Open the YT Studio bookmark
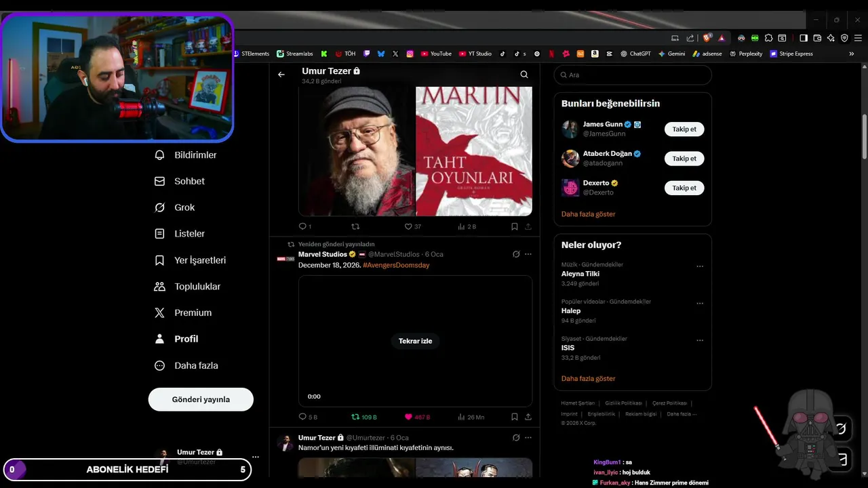This screenshot has height=488, width=868. (475, 54)
